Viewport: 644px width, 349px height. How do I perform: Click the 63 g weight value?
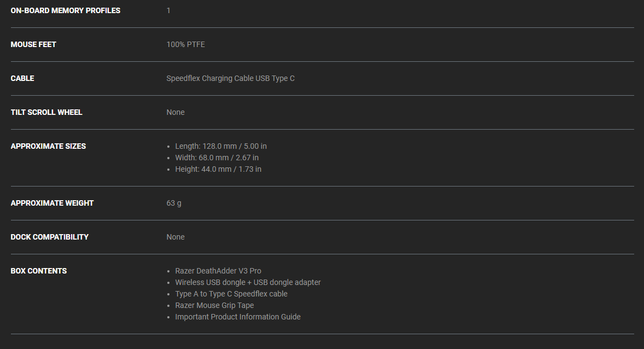click(174, 203)
